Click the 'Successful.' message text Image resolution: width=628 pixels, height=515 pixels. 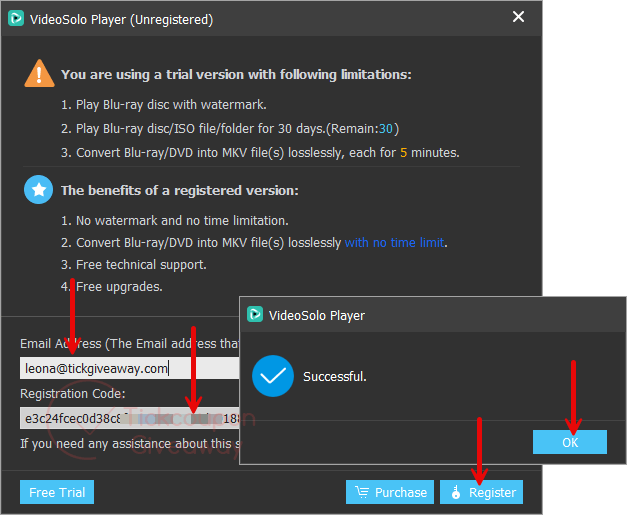point(335,376)
